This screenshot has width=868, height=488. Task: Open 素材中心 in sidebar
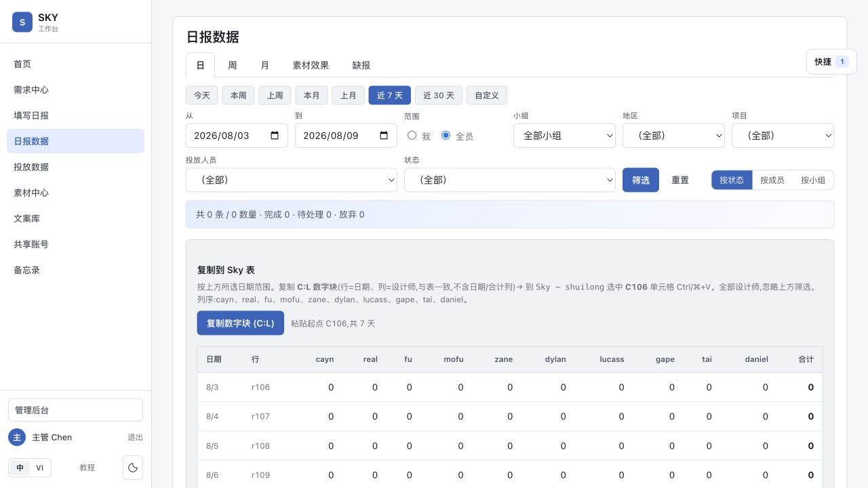click(75, 193)
